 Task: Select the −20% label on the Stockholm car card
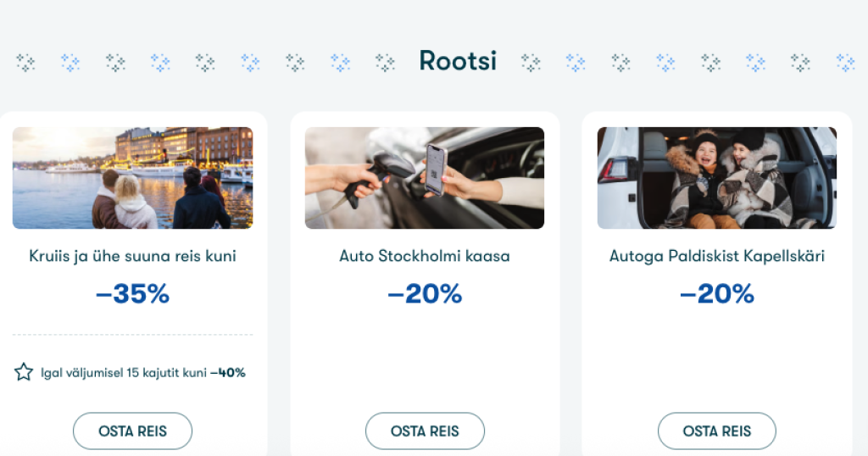tap(425, 294)
